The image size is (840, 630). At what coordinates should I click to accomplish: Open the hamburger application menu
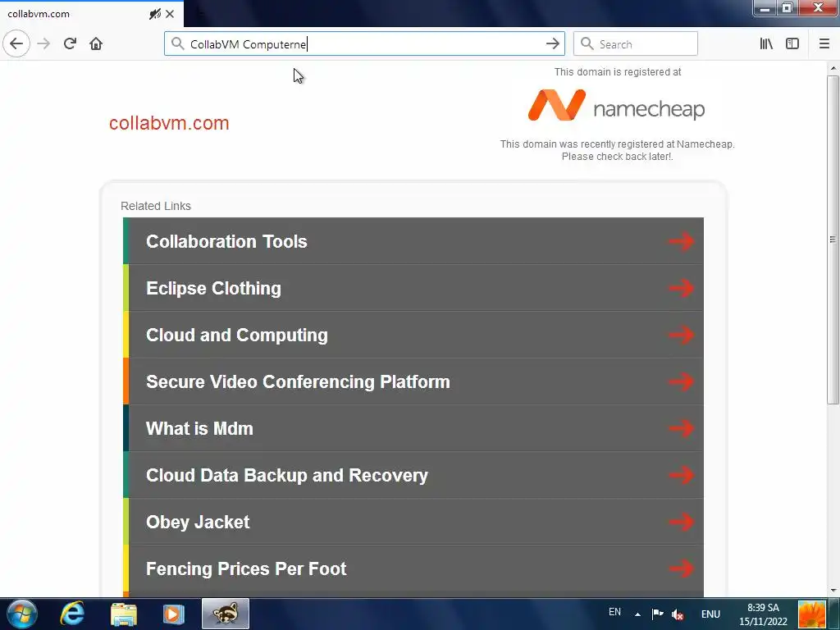click(x=824, y=43)
